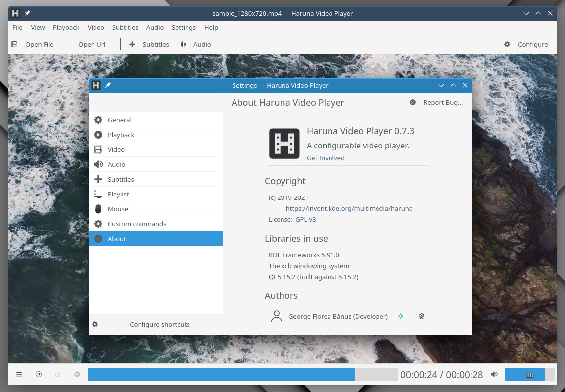Open Subtitles in the settings sidebar

tap(156, 179)
